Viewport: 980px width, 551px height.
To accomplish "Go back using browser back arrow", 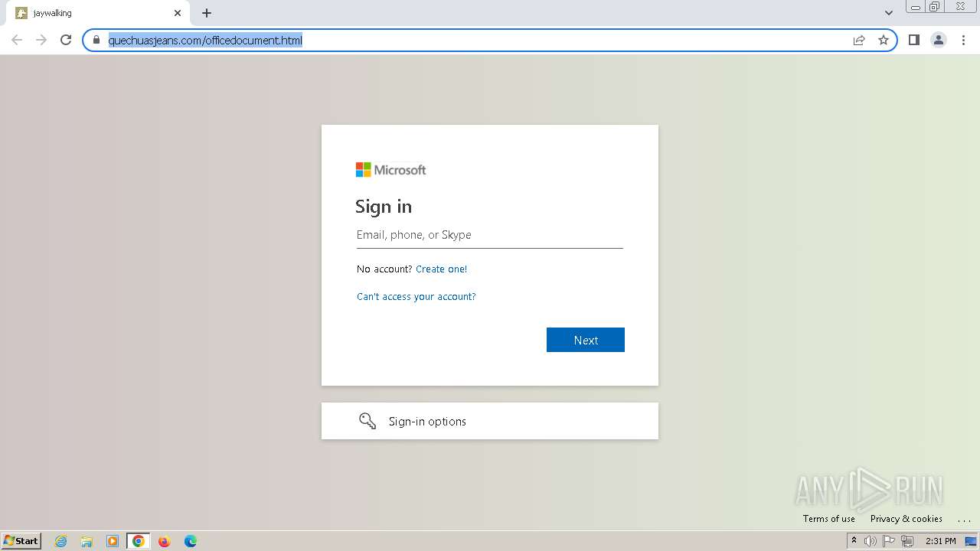I will [x=17, y=40].
